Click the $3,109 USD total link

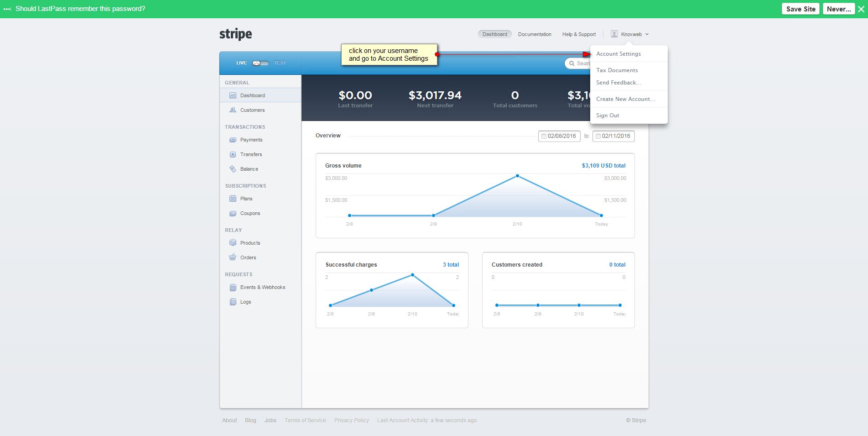click(x=603, y=166)
